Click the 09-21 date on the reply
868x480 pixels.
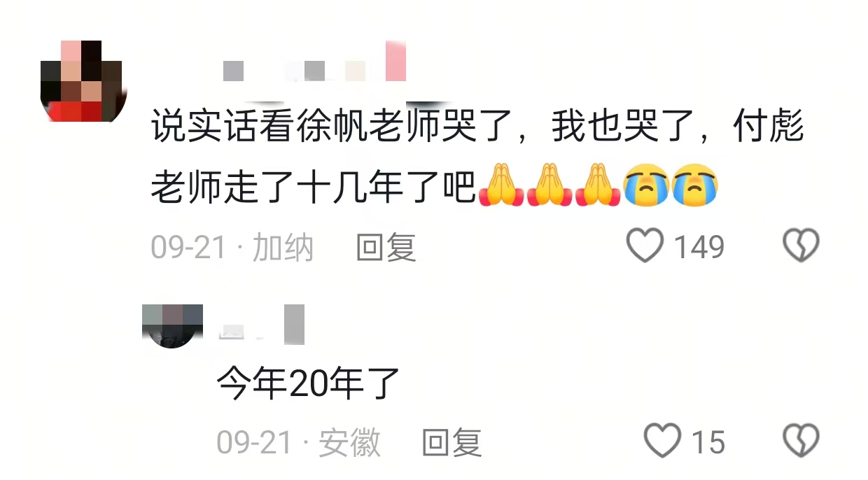click(254, 442)
